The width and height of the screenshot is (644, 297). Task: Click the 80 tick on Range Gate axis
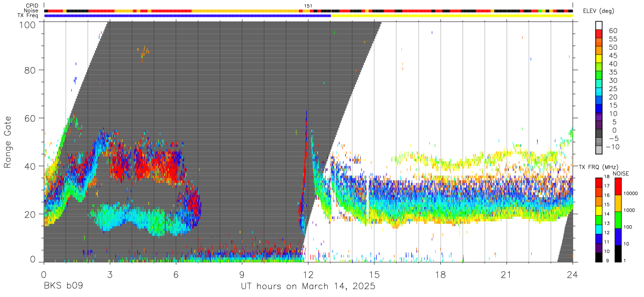click(30, 70)
